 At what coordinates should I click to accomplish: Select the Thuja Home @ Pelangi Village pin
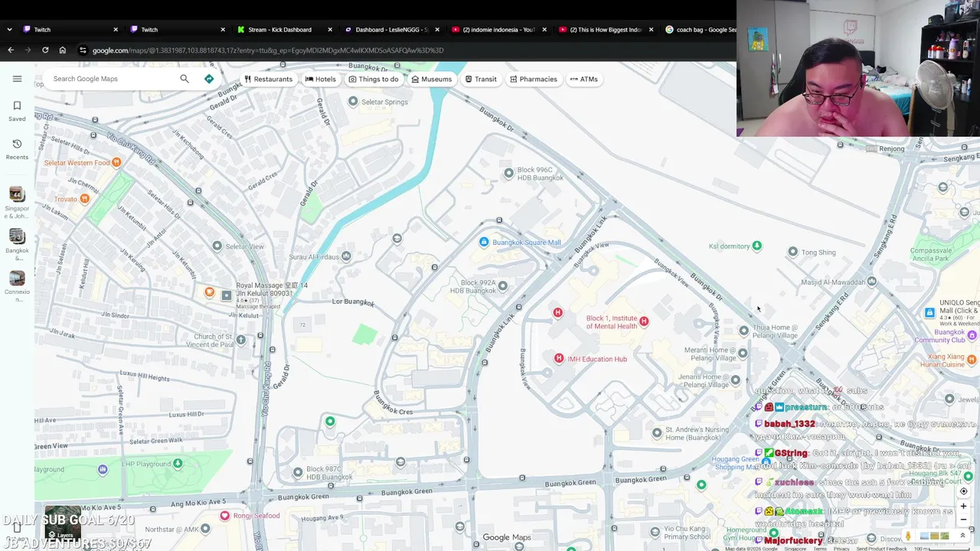tap(743, 331)
